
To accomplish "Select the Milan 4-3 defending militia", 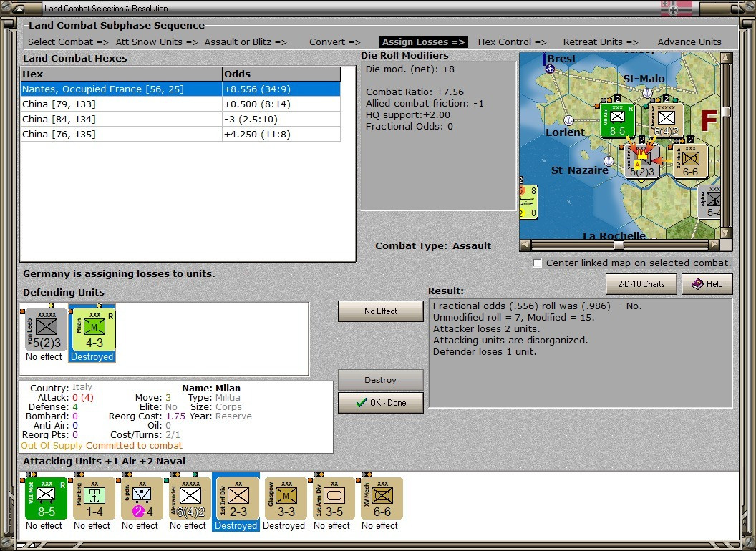I will (94, 330).
